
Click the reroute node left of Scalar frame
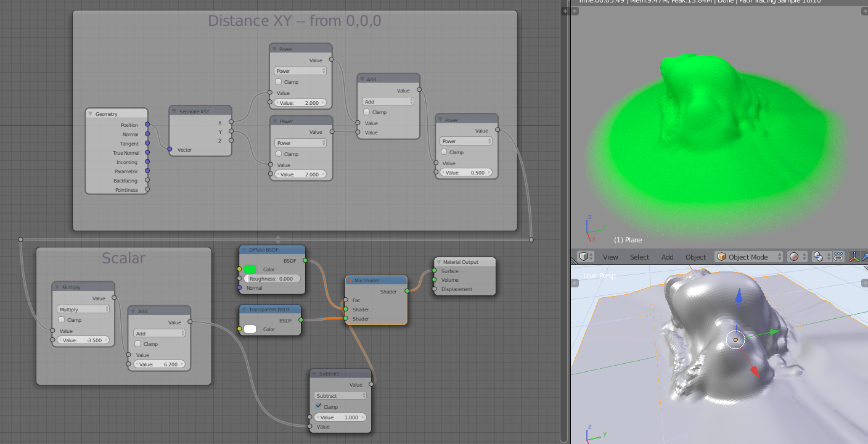[x=20, y=239]
